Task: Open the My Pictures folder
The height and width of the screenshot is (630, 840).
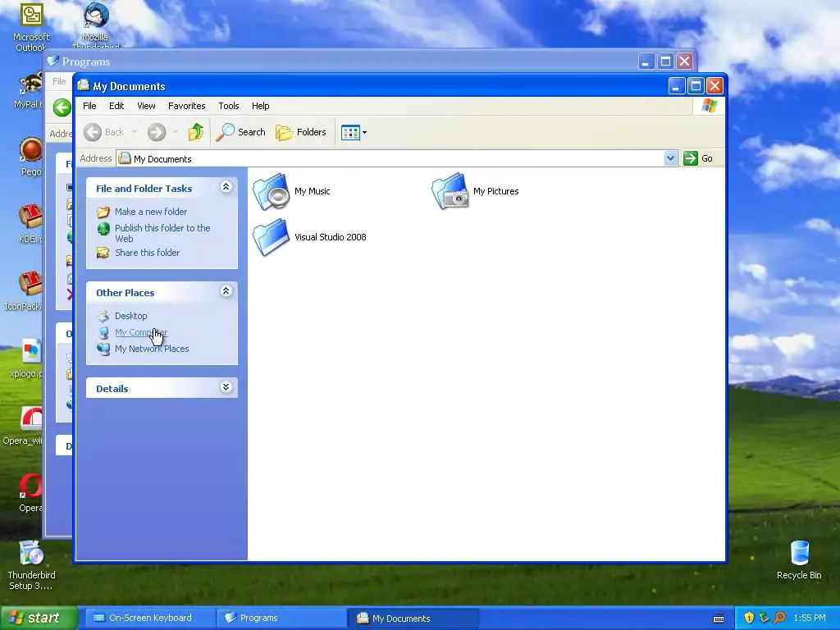Action: [x=475, y=191]
